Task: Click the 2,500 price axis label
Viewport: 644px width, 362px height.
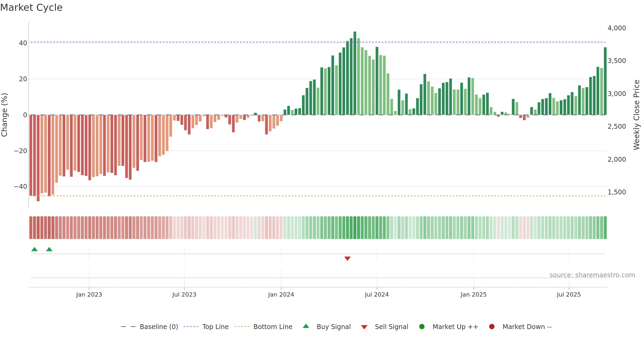Action: click(617, 126)
